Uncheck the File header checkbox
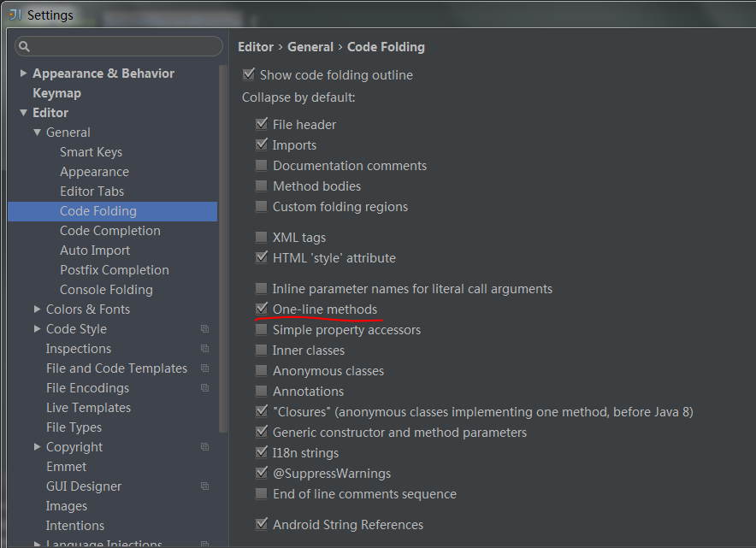756x548 pixels. 262,124
